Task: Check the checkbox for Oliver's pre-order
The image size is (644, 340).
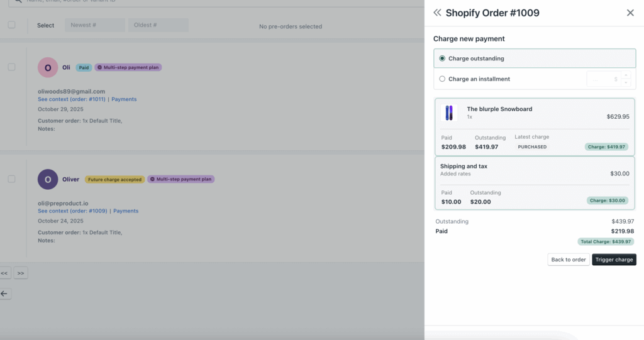Action: 11,179
